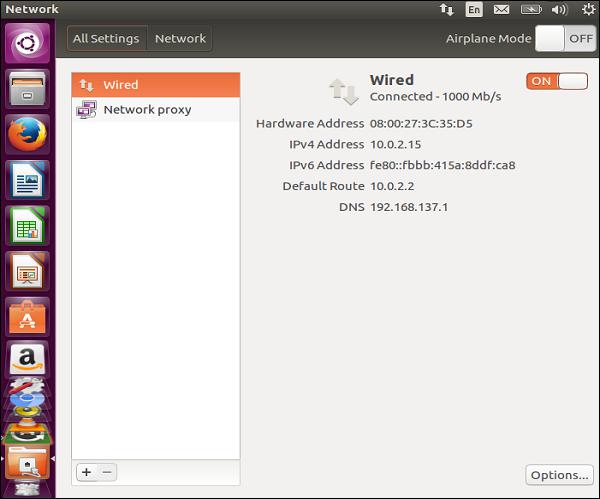This screenshot has width=600, height=499.
Task: Launch LibreOffice Impress from launcher
Action: coord(27,270)
